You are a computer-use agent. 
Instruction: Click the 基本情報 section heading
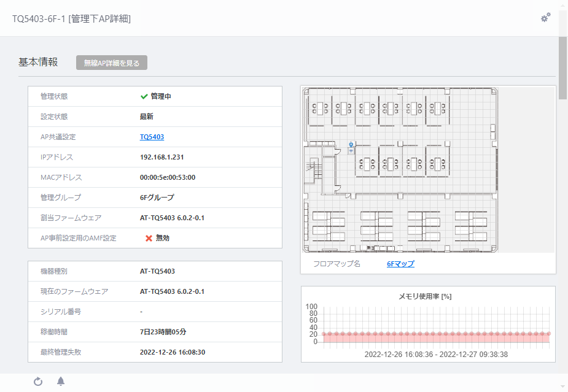click(x=38, y=62)
